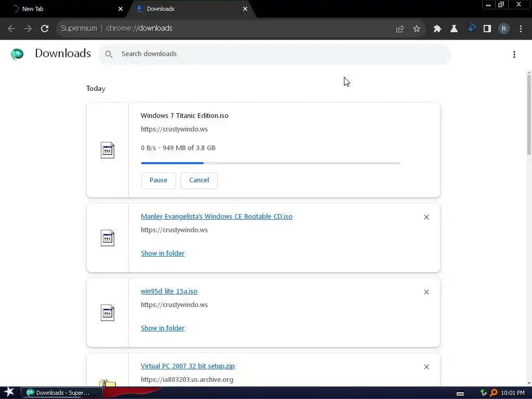This screenshot has height=399, width=532.
Task: Reload the page with refresh icon
Action: click(x=45, y=29)
